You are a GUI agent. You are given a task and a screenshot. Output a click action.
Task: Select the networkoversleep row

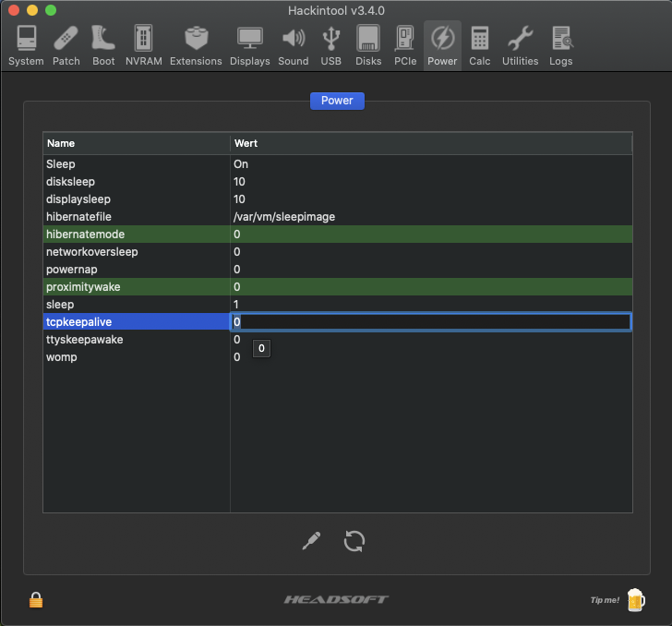tap(338, 252)
